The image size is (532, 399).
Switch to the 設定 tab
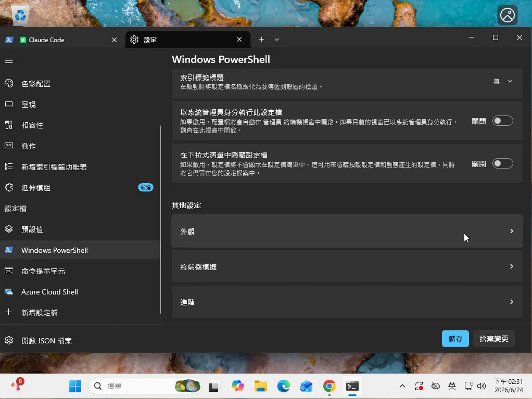point(188,40)
